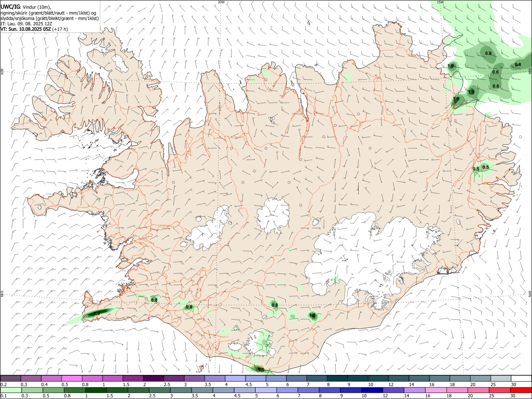Click the 12 indigo-purple swatch in lower legend row

click(x=393, y=390)
